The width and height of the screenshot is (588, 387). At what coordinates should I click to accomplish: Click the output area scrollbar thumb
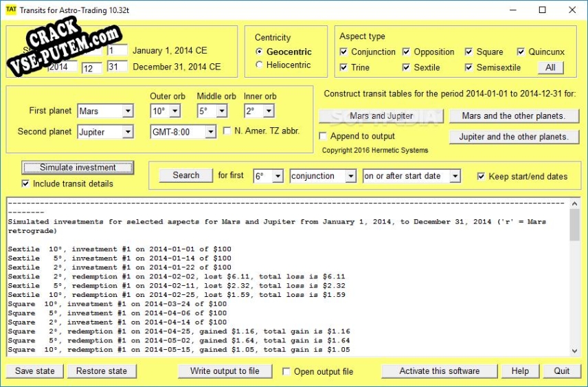coord(574,225)
